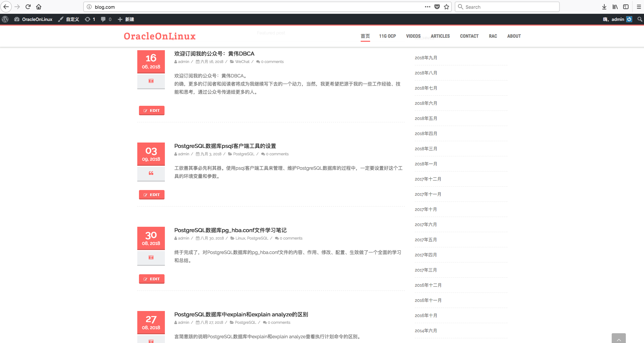The image size is (644, 343).
Task: Go to browser Home icon
Action: [x=39, y=7]
